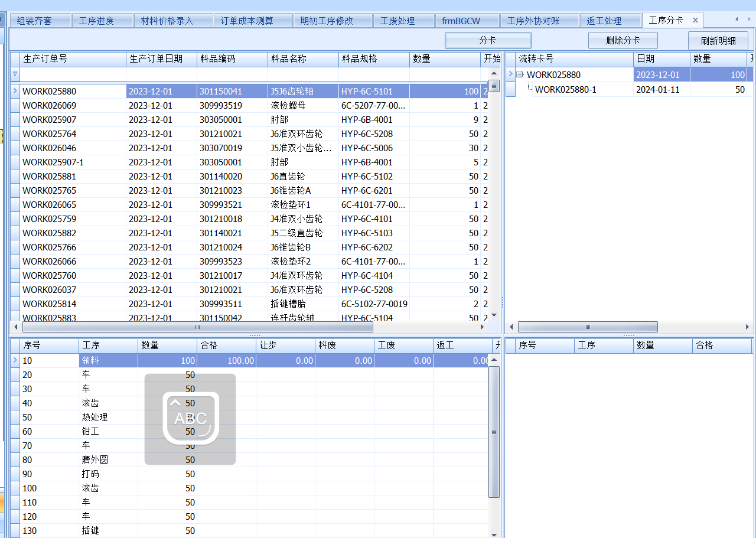Screen dimensions: 756x538
Task: Close the 工序分卡 tab
Action: coord(695,20)
